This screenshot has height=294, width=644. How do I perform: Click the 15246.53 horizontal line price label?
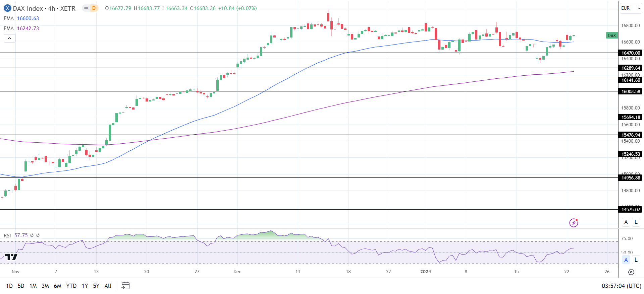point(631,154)
